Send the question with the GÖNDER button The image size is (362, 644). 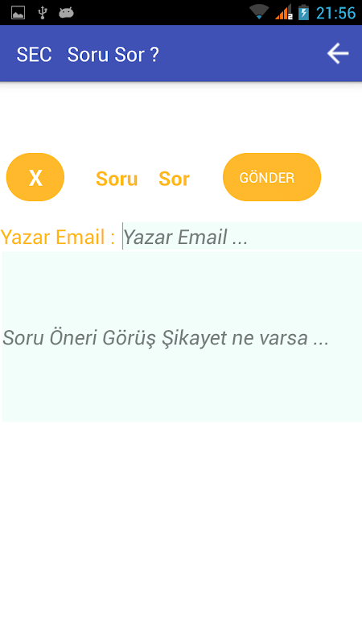[272, 177]
